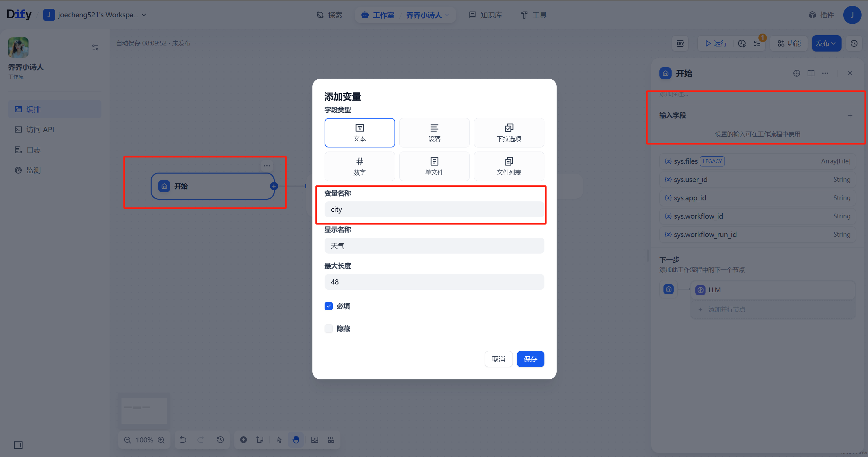Open the checklist icon with badge
This screenshot has width=868, height=457.
coord(757,43)
